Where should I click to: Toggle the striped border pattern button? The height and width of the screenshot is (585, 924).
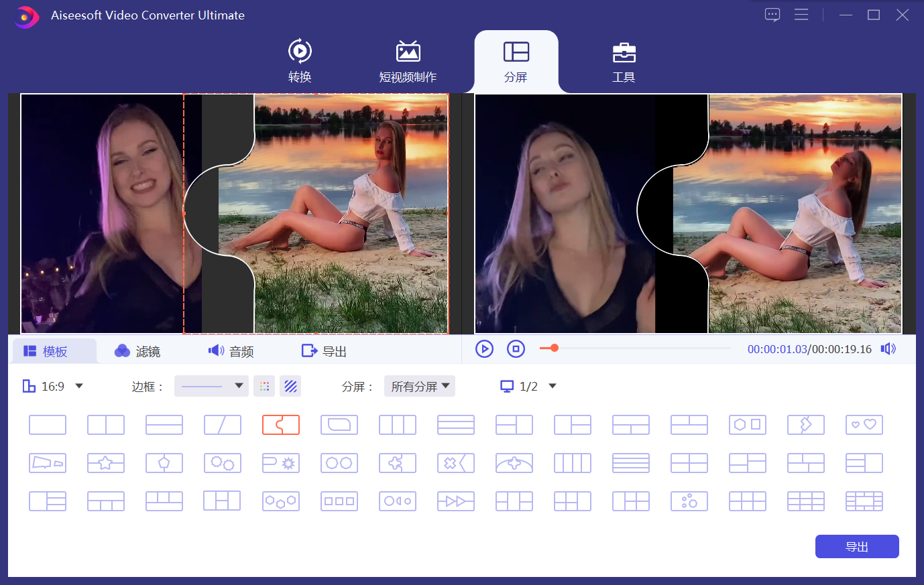pyautogui.click(x=290, y=387)
